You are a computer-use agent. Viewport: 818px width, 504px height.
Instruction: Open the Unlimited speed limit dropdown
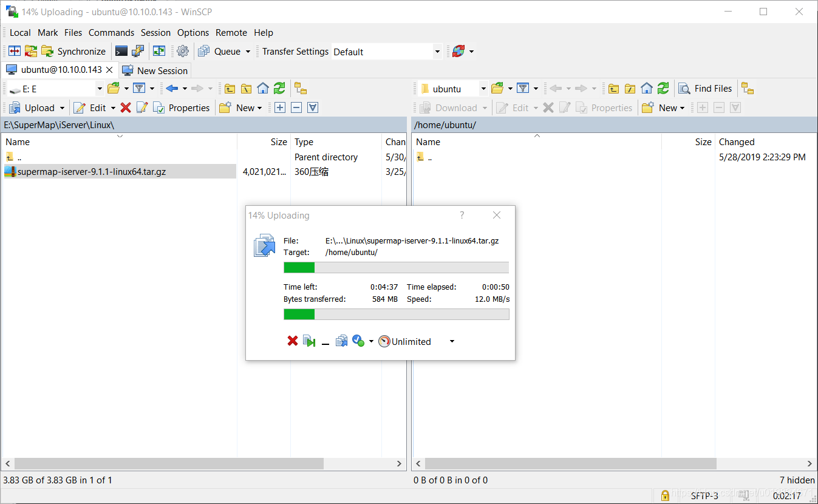pyautogui.click(x=417, y=341)
